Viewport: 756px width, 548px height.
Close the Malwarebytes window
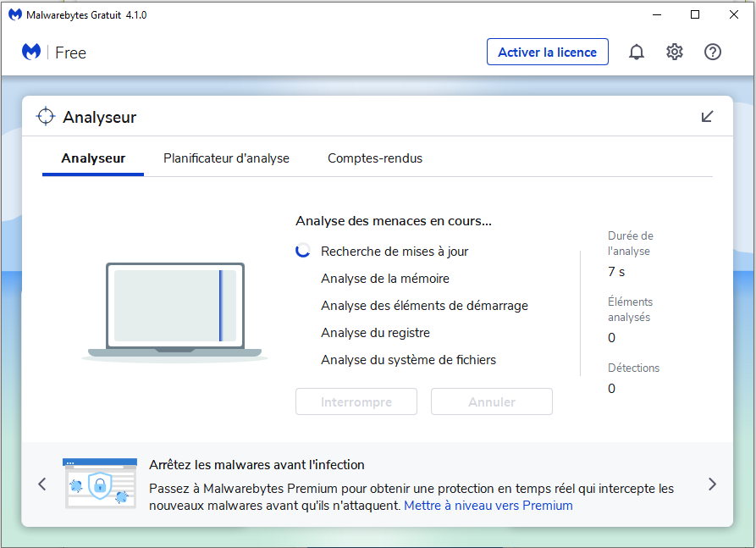(734, 14)
